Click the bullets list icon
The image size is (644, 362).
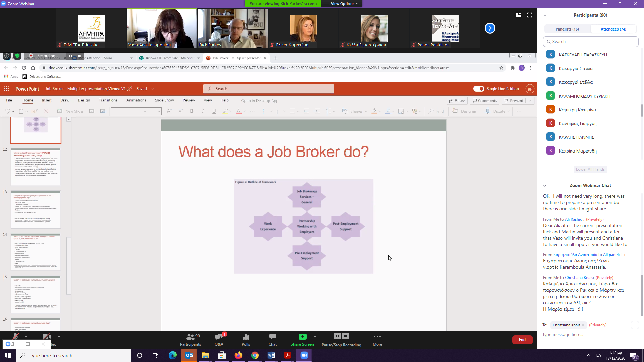[x=266, y=111]
